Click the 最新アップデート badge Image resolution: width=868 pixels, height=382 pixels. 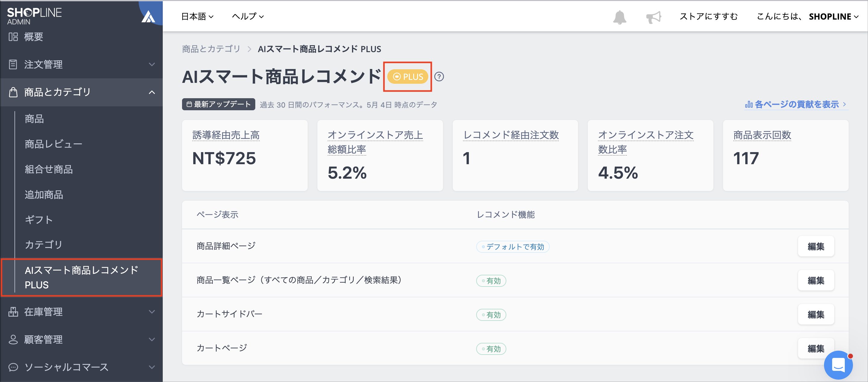tap(218, 105)
